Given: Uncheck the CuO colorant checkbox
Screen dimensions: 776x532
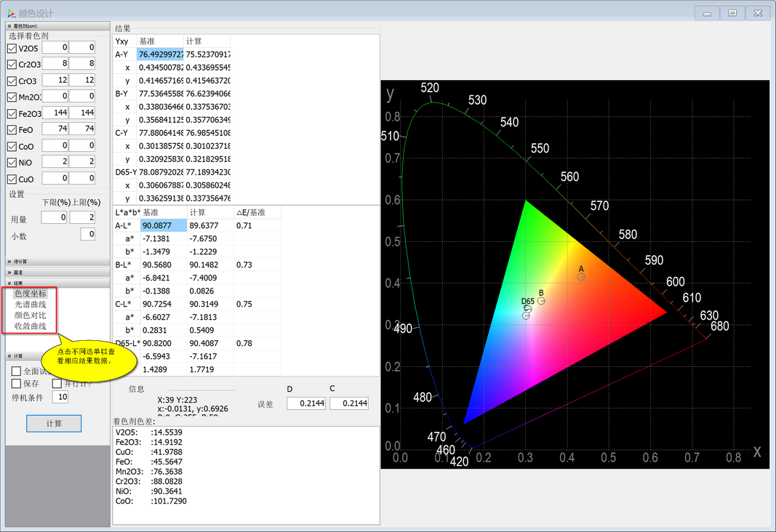Looking at the screenshot, I should tap(12, 179).
